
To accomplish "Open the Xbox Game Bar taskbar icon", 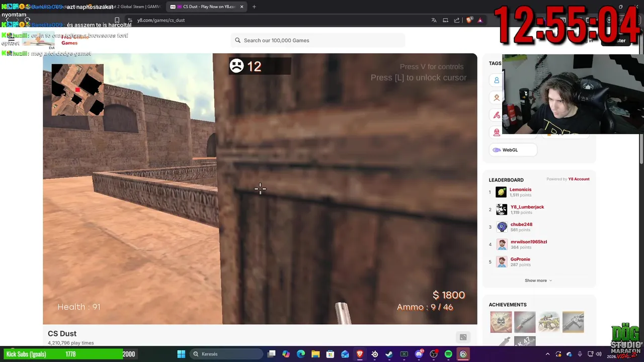I will point(404,354).
